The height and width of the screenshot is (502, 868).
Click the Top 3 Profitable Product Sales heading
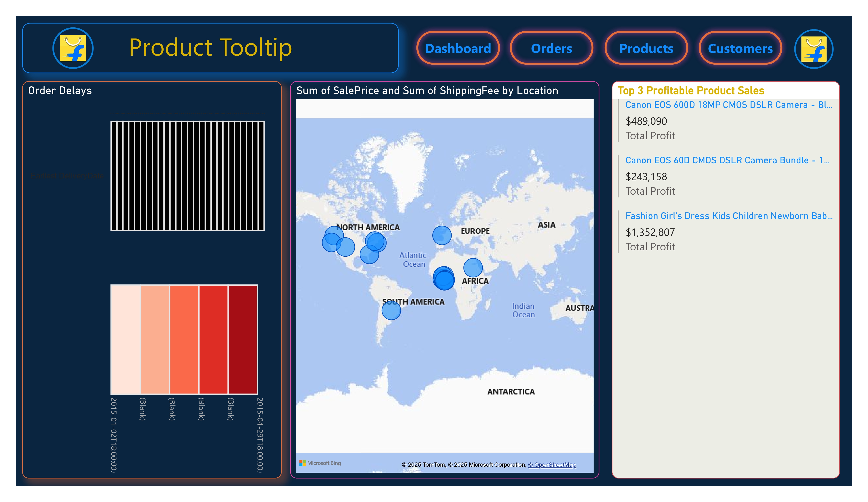(691, 91)
